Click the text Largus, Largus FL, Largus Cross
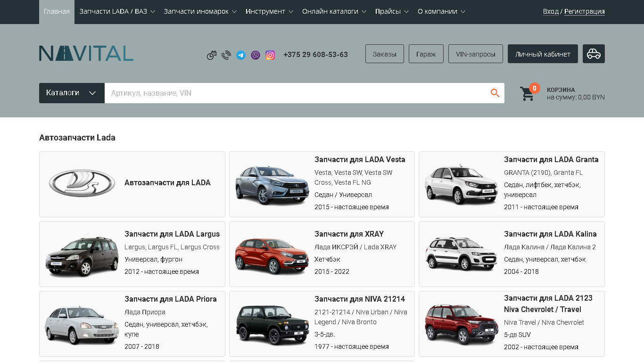 (172, 247)
